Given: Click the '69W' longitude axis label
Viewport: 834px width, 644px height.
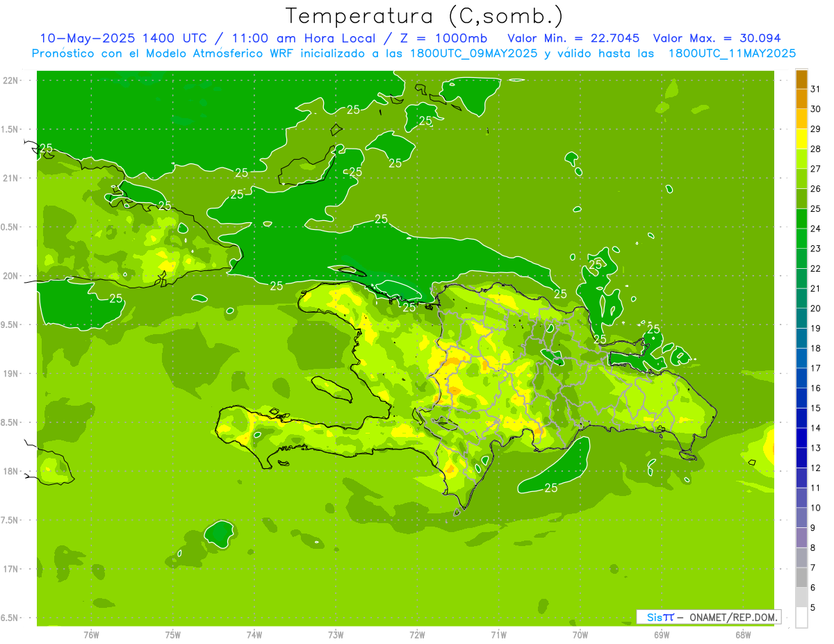Looking at the screenshot, I should pos(662,635).
